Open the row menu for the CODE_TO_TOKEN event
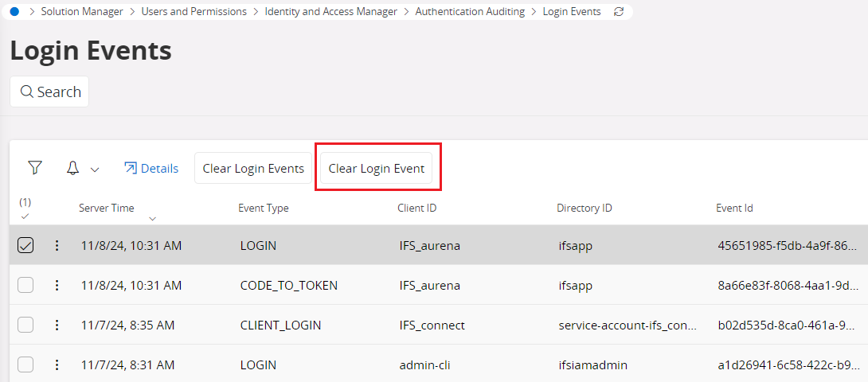 pyautogui.click(x=57, y=285)
